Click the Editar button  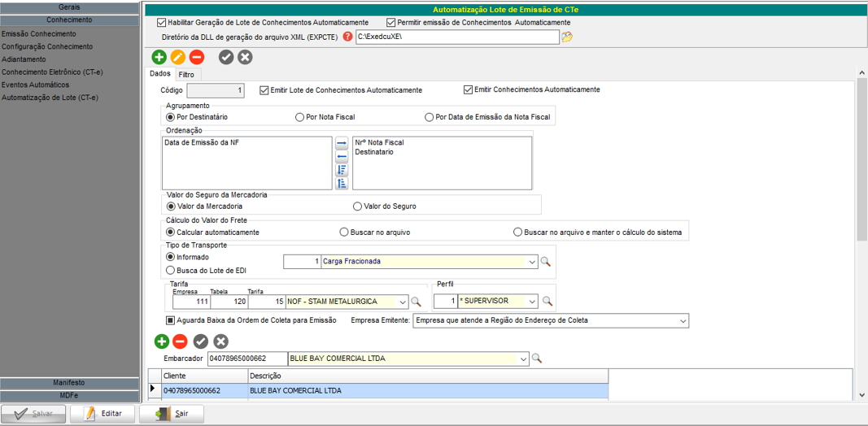[103, 414]
